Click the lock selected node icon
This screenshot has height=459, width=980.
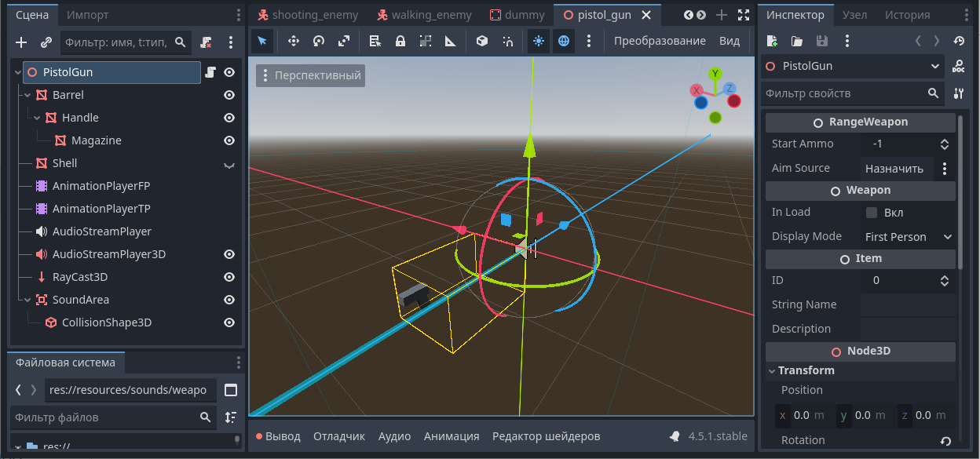point(400,41)
